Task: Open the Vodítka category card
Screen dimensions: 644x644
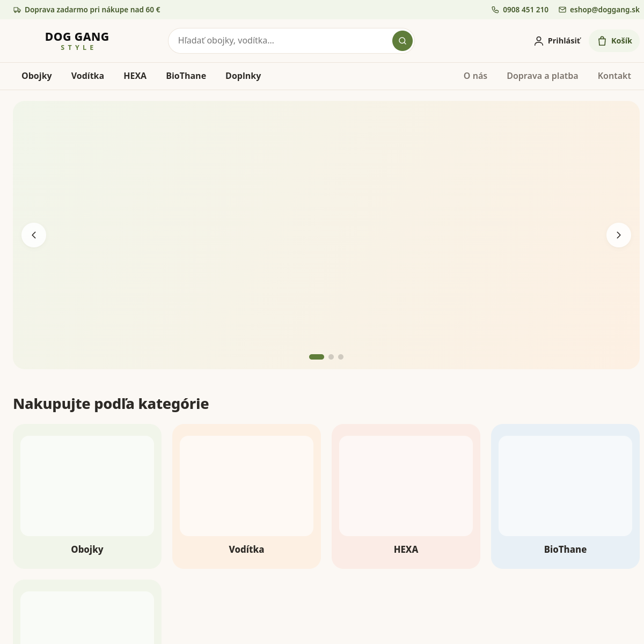Action: click(246, 496)
